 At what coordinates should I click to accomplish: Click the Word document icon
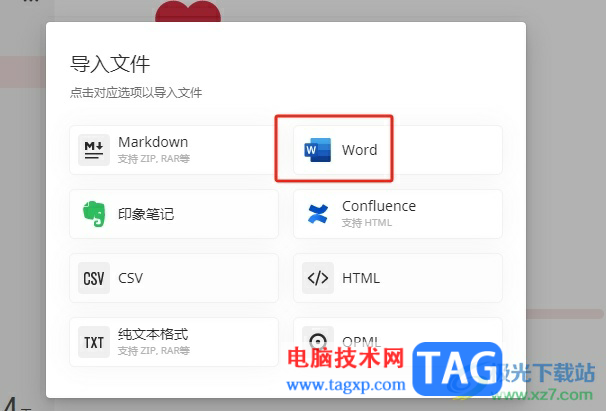(318, 150)
